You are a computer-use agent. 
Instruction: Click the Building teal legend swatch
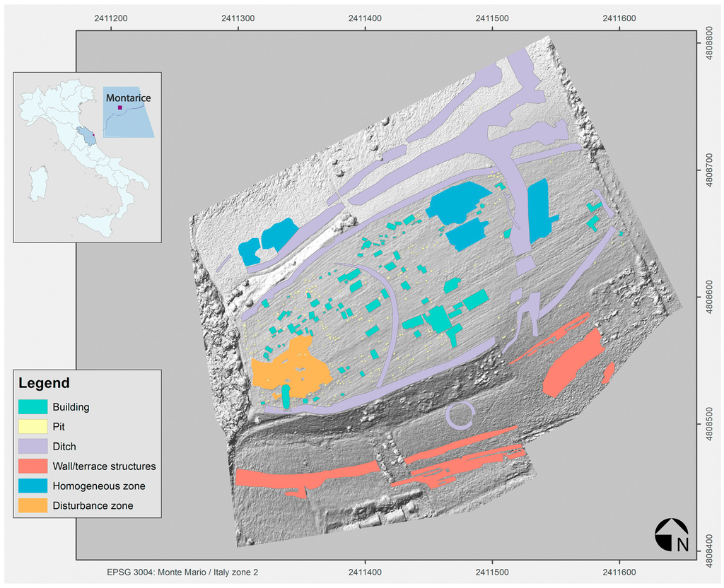33,407
